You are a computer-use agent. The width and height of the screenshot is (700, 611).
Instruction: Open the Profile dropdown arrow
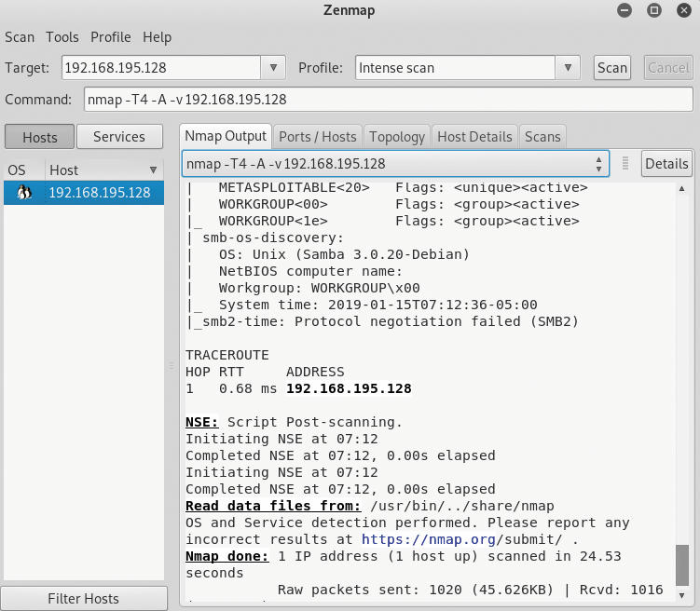[568, 68]
